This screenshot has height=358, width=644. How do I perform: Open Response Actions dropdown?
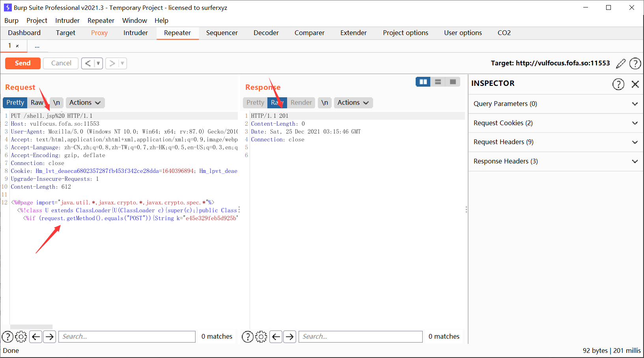point(353,102)
